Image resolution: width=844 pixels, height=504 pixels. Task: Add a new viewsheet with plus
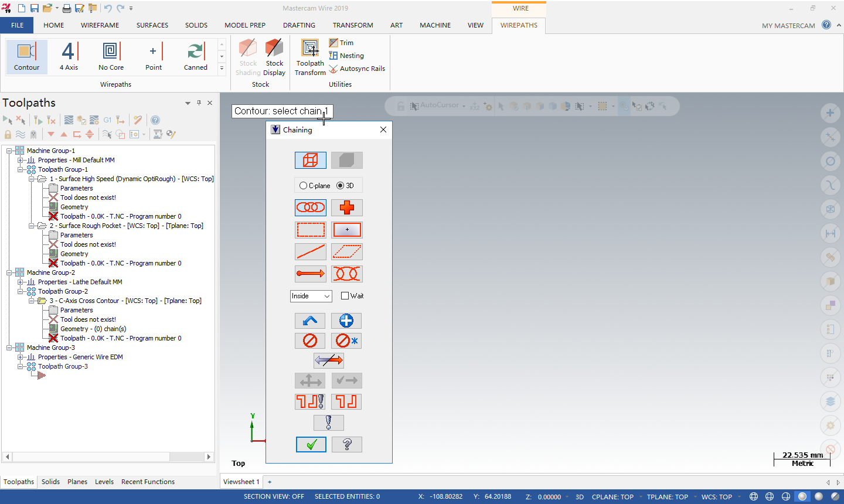270,482
